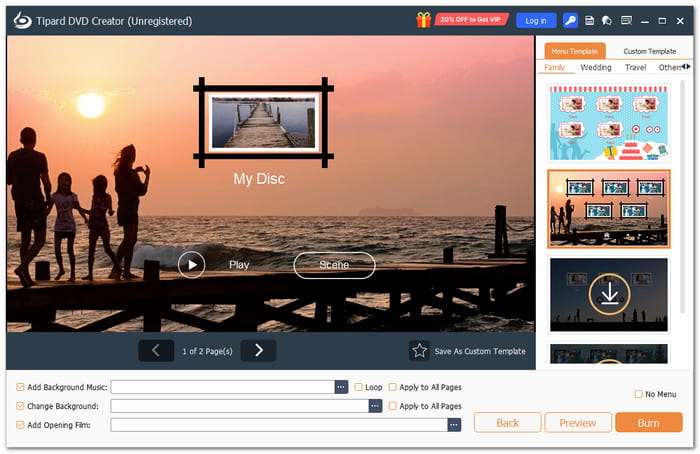Download the template with the arrow icon
Screen dimensions: 700x454
click(x=608, y=294)
